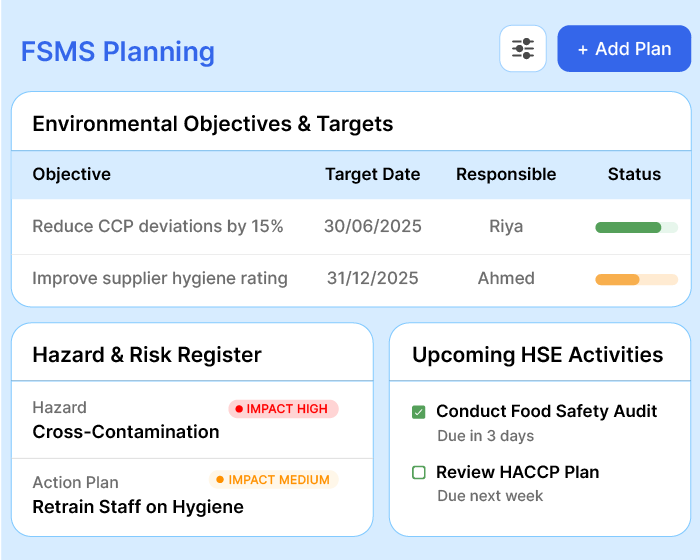The image size is (700, 560).
Task: Open the Cross-Contamination hazard entry
Action: 126,432
